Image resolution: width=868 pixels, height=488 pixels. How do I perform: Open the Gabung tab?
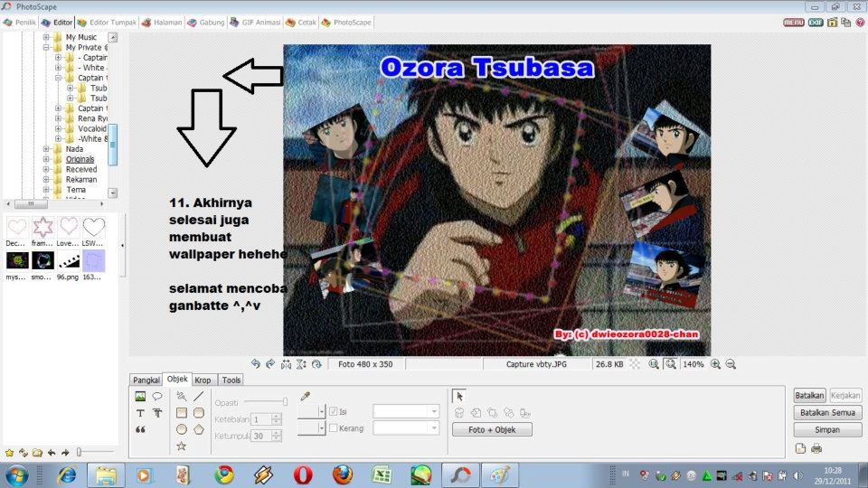[x=206, y=22]
